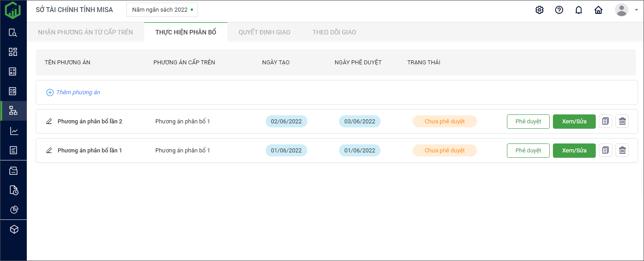Open the cube icon in sidebar
The height and width of the screenshot is (261, 644).
click(13, 229)
